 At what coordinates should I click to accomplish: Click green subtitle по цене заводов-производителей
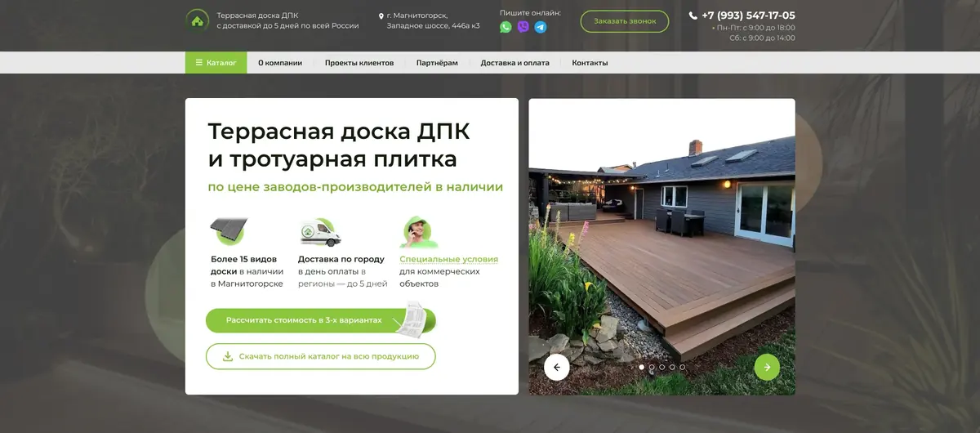click(355, 187)
